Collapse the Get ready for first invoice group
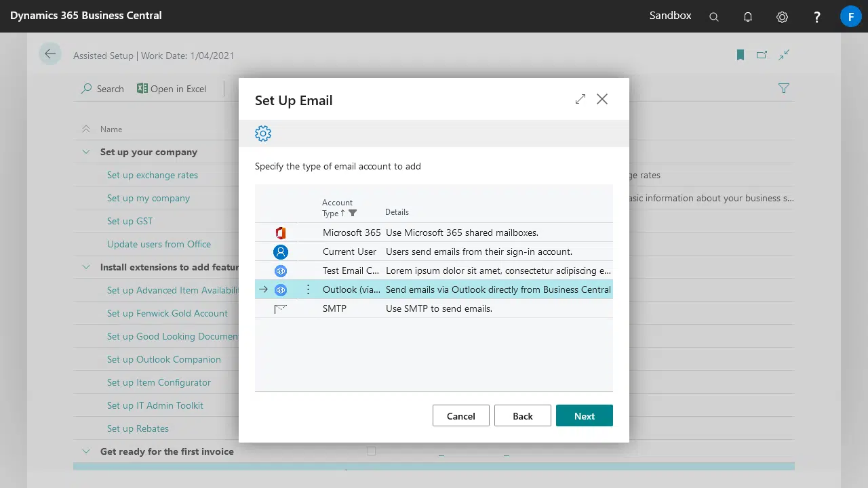868x488 pixels. click(86, 451)
